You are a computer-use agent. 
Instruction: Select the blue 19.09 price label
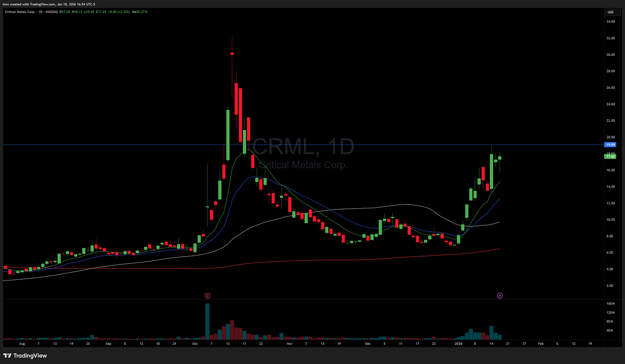pyautogui.click(x=610, y=145)
